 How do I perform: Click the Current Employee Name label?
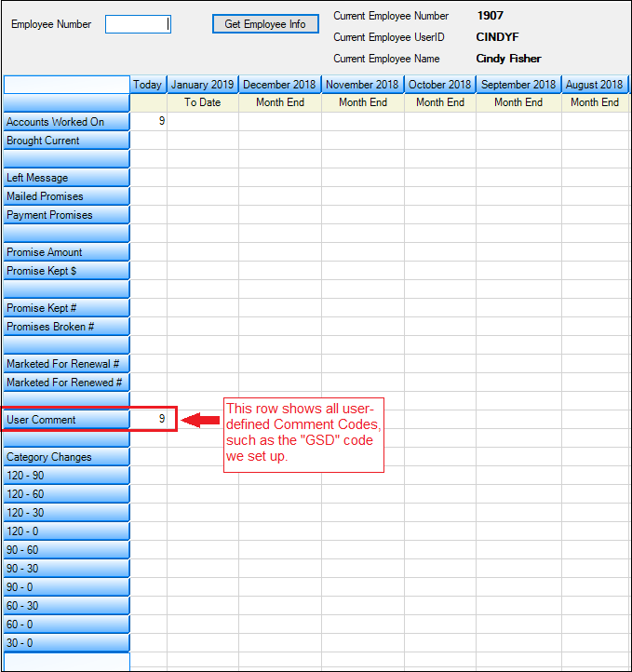coord(386,59)
